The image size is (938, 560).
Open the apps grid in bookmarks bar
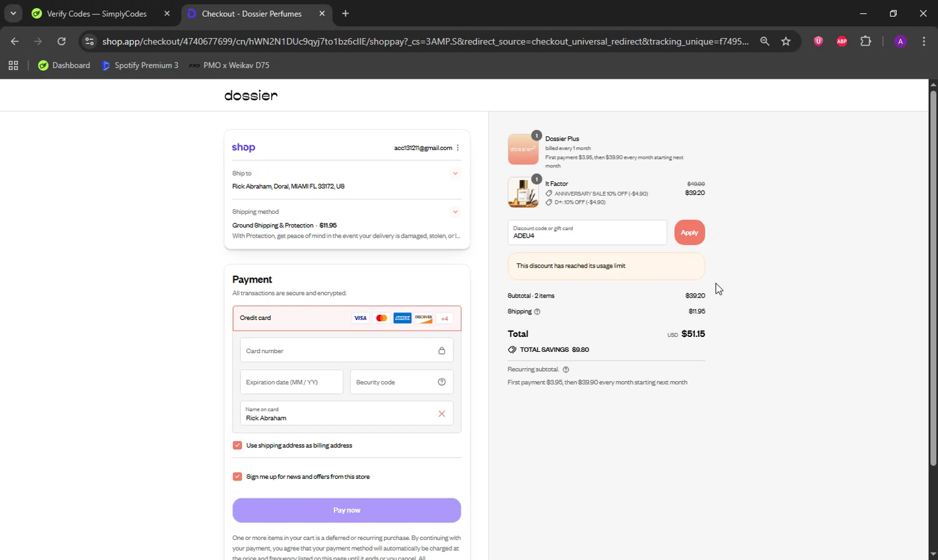13,66
